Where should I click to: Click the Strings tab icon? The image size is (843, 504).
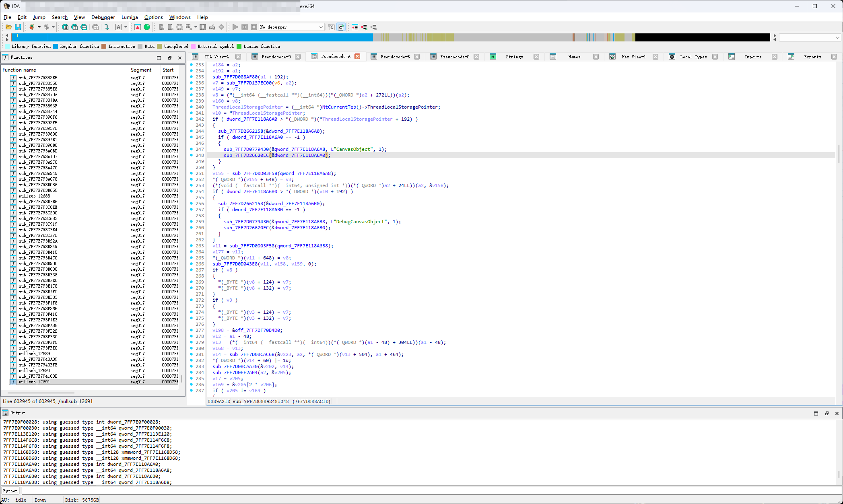click(493, 57)
